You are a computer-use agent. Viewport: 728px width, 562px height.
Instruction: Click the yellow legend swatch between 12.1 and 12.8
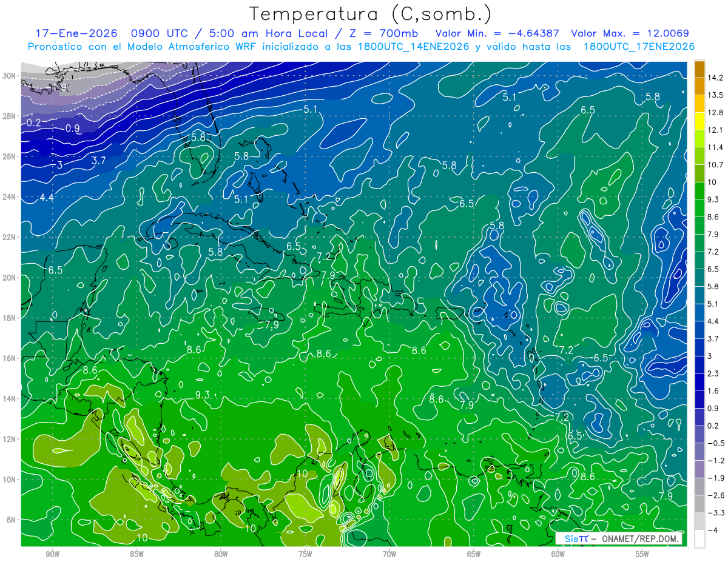tap(699, 121)
